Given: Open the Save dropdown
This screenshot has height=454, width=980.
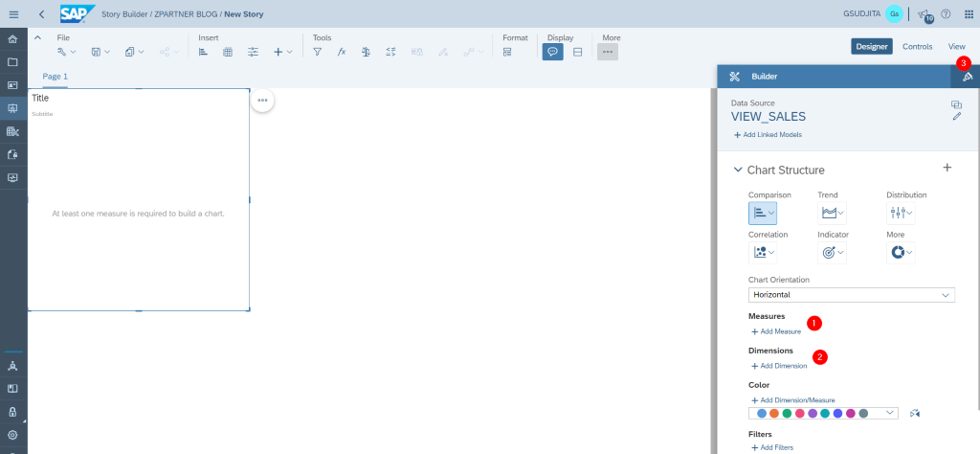Looking at the screenshot, I should (x=100, y=53).
